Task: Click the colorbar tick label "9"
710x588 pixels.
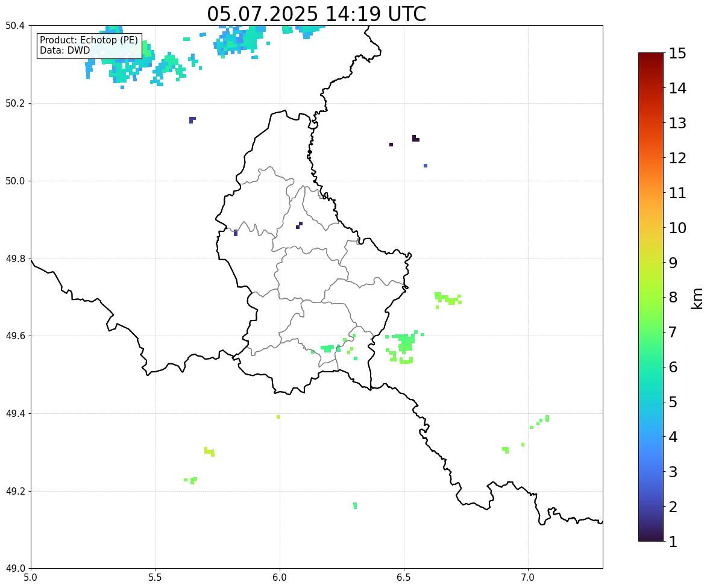Action: (x=673, y=263)
